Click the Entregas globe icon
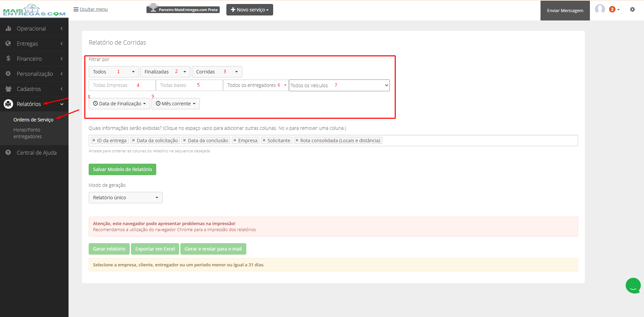This screenshot has height=317, width=644. [x=8, y=44]
